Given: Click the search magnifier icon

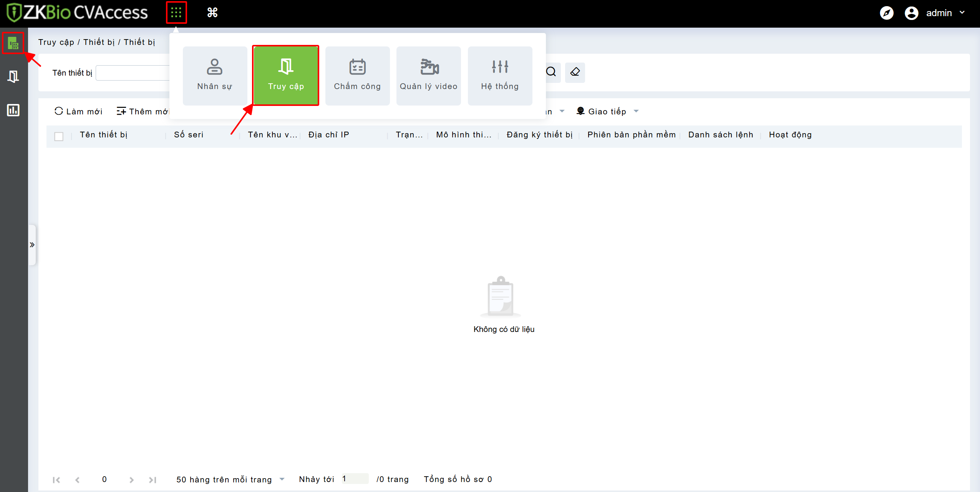Looking at the screenshot, I should click(551, 72).
